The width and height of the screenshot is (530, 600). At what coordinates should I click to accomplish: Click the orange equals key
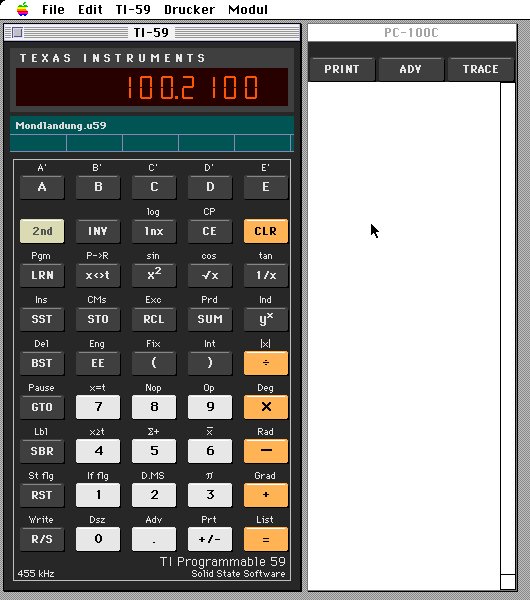pyautogui.click(x=266, y=539)
